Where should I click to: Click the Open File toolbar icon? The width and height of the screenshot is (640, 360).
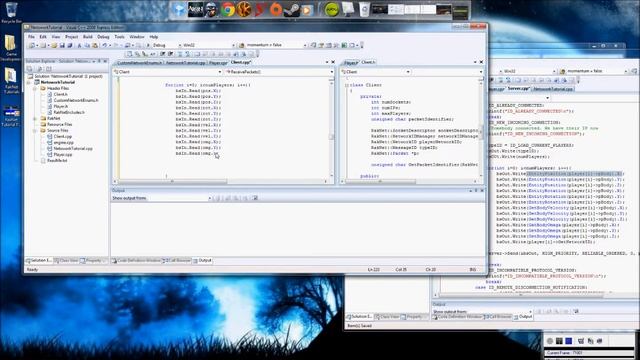(x=54, y=45)
